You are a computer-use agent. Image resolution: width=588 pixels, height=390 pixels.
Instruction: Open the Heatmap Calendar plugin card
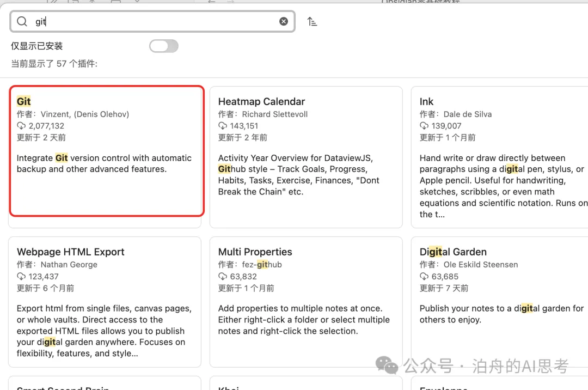(306, 157)
